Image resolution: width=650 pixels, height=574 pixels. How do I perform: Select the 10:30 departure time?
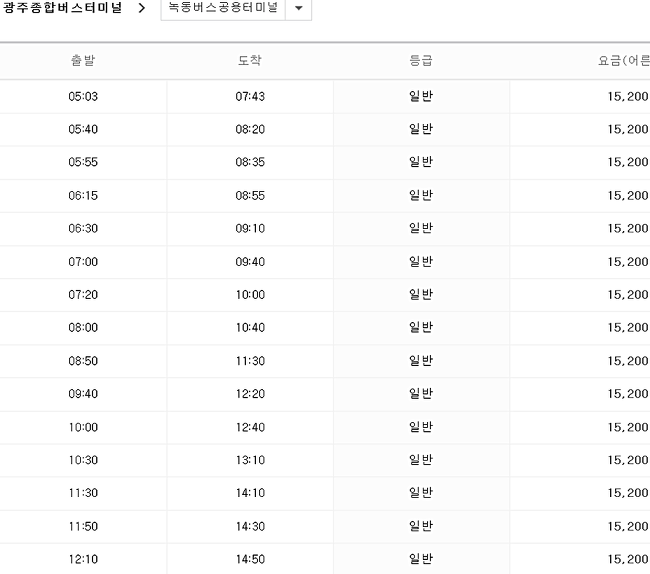coord(83,460)
